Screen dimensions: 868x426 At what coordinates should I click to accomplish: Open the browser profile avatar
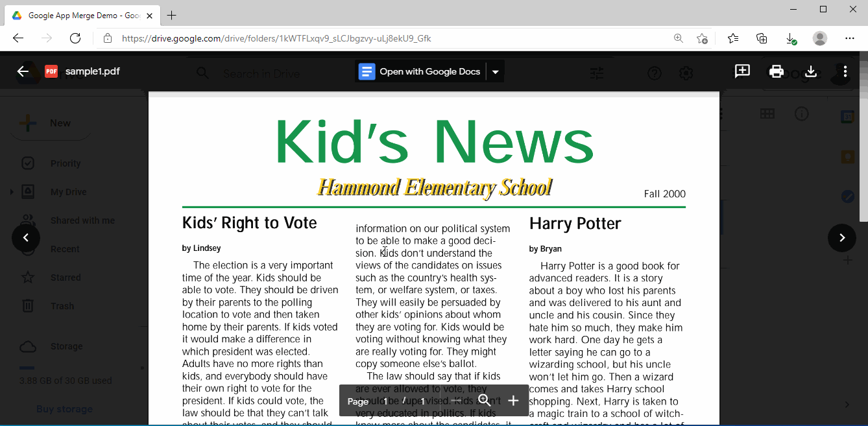pos(820,38)
